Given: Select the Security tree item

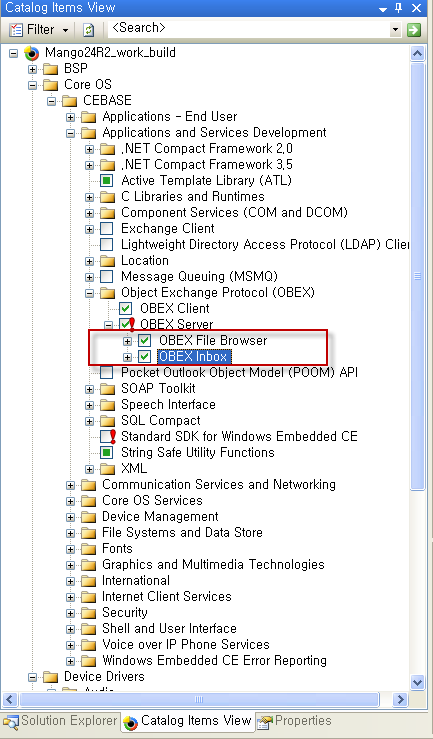Looking at the screenshot, I should tap(125, 612).
